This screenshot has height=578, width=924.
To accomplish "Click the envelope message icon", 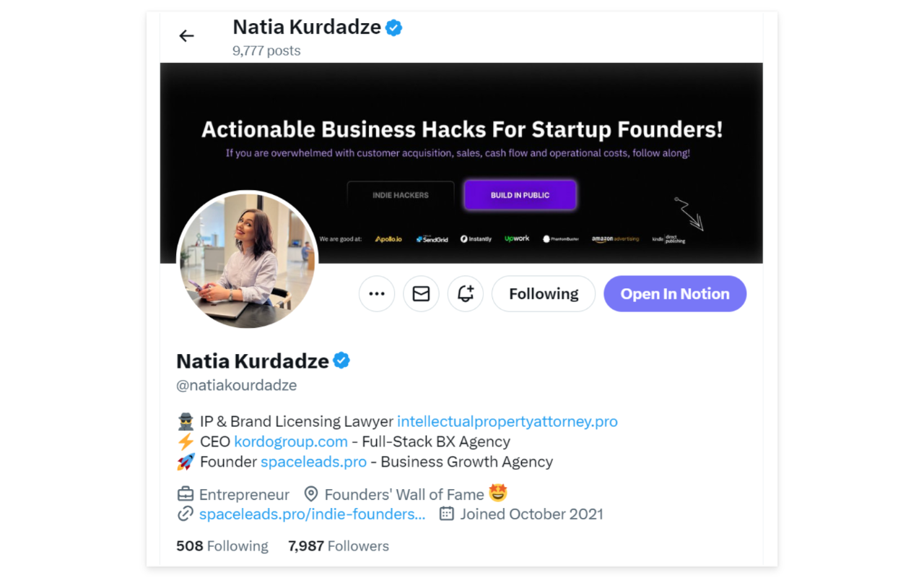I will point(421,294).
